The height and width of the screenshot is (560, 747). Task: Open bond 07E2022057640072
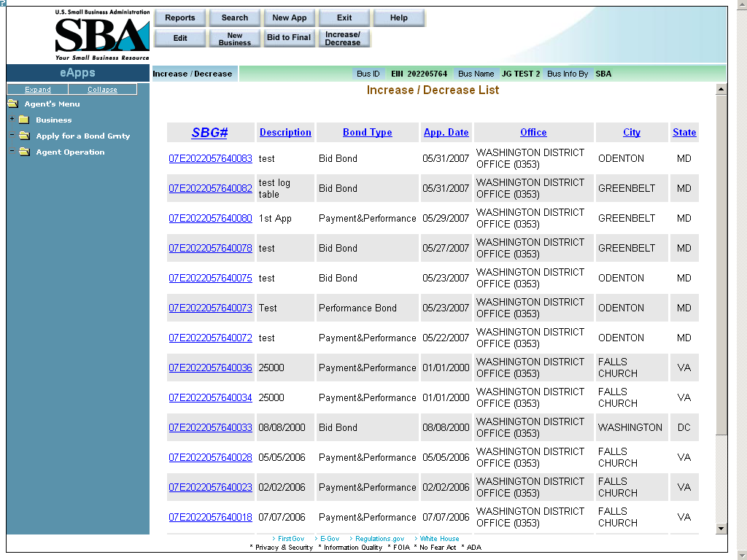tap(211, 338)
